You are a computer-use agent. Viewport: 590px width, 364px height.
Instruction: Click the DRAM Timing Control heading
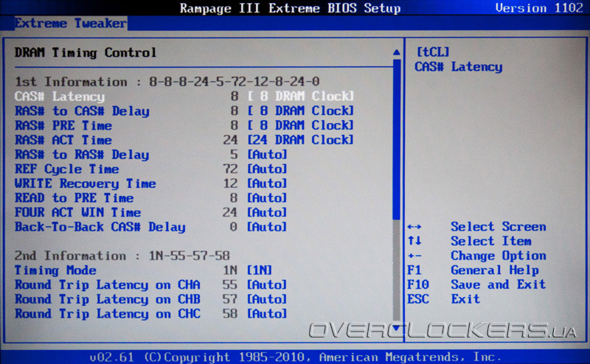86,52
